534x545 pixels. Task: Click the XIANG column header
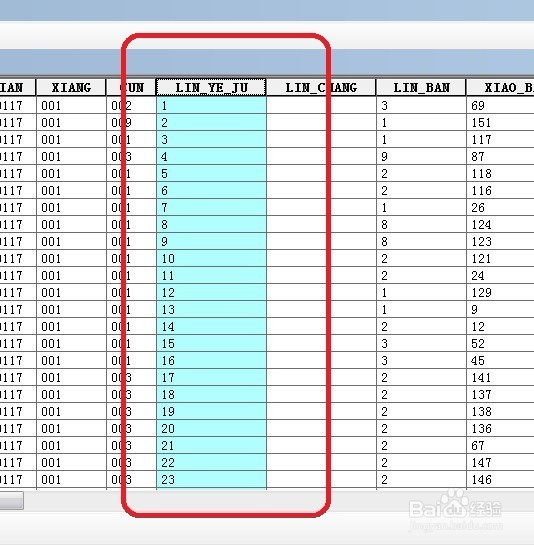(x=71, y=87)
